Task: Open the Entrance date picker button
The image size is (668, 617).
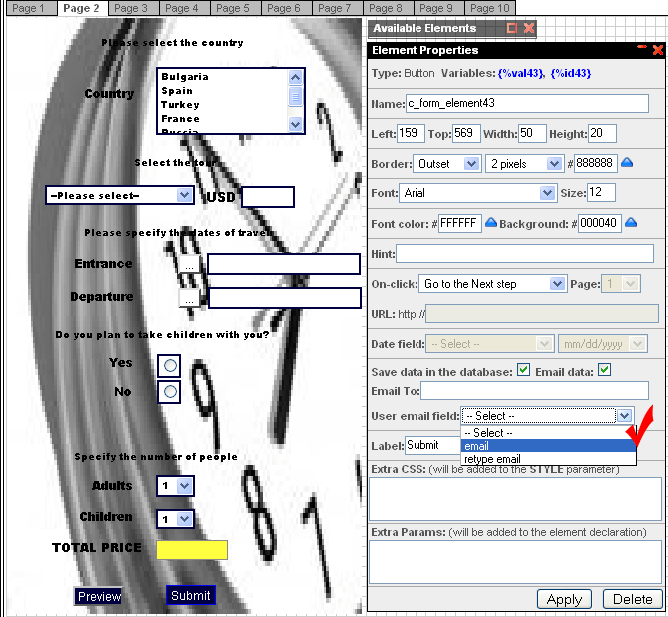Action: point(190,265)
